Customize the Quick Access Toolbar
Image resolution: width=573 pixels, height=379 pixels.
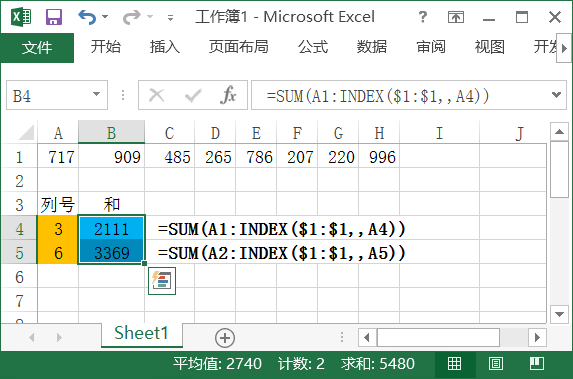(170, 17)
